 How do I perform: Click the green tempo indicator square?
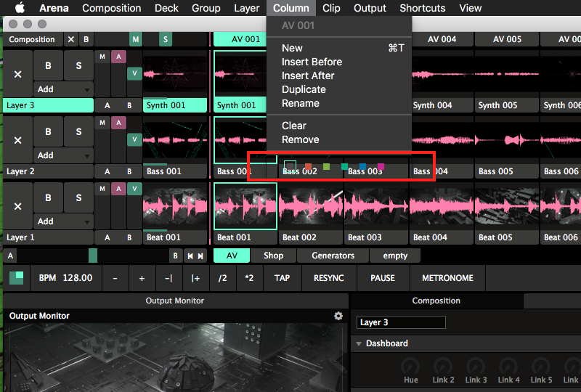coord(16,278)
